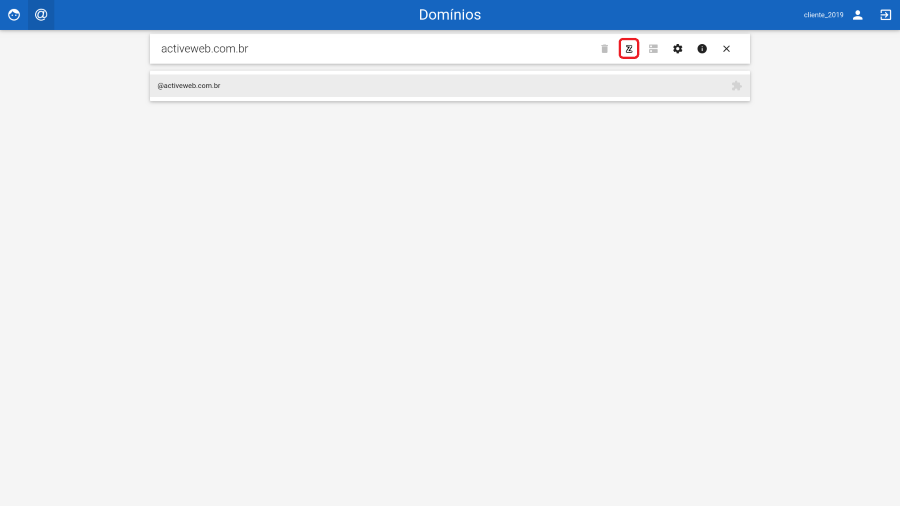Click the activeweb.com.br domain title
Viewport: 900px width, 506px height.
tap(204, 49)
